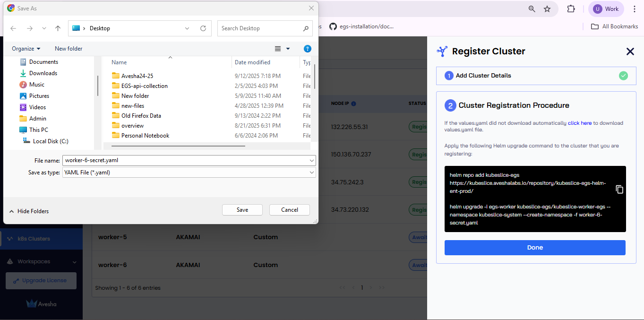
Task: Expand the File name history dropdown
Action: (311, 161)
